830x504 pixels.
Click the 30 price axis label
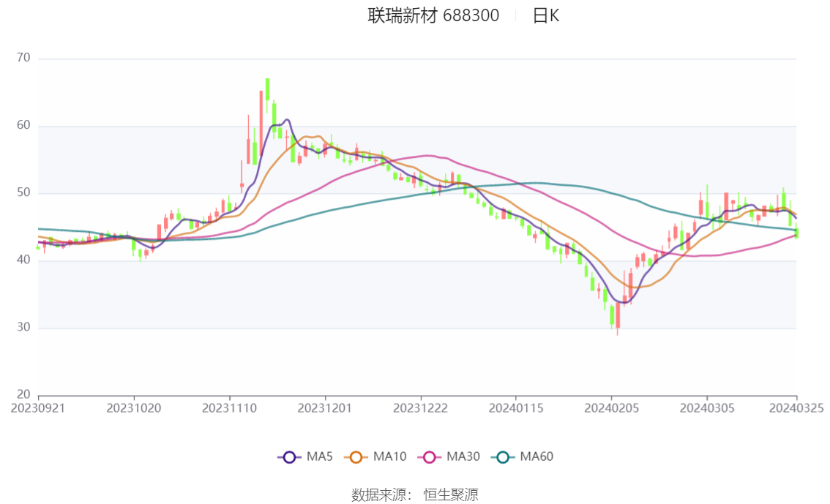(23, 328)
